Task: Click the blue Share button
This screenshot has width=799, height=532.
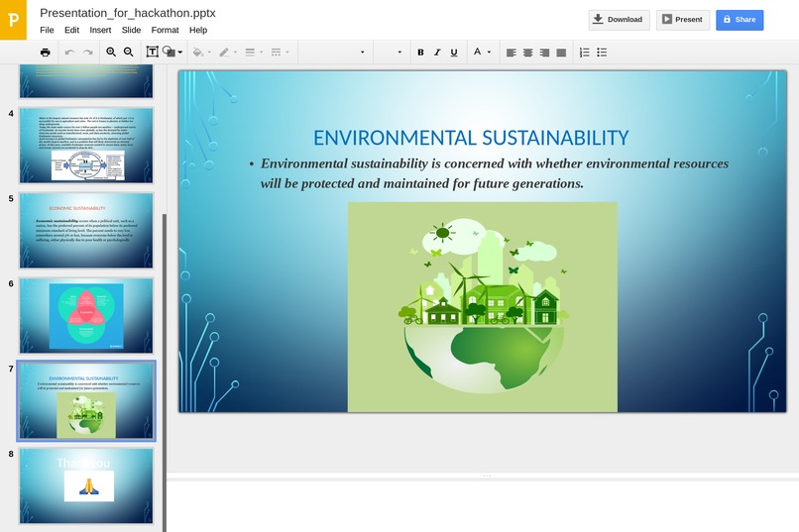Action: tap(740, 20)
